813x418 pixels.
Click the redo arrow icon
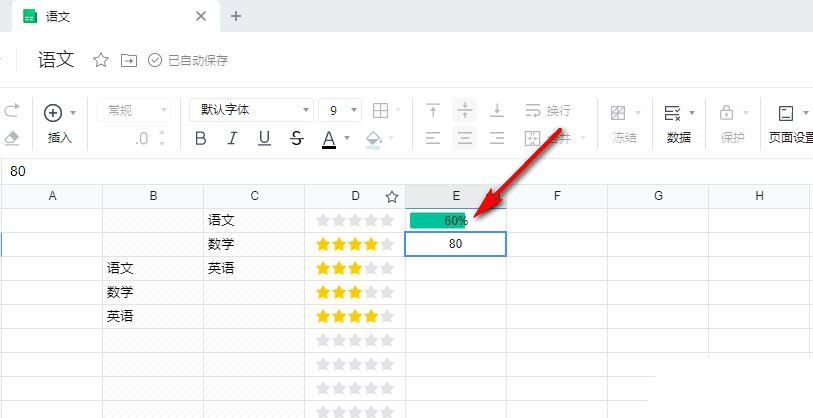click(x=12, y=111)
